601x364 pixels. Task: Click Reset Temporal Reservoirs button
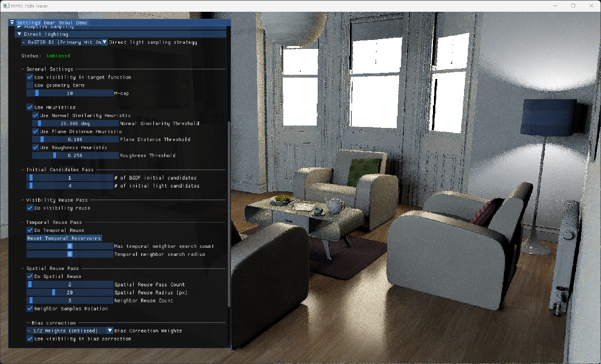pyautogui.click(x=64, y=238)
